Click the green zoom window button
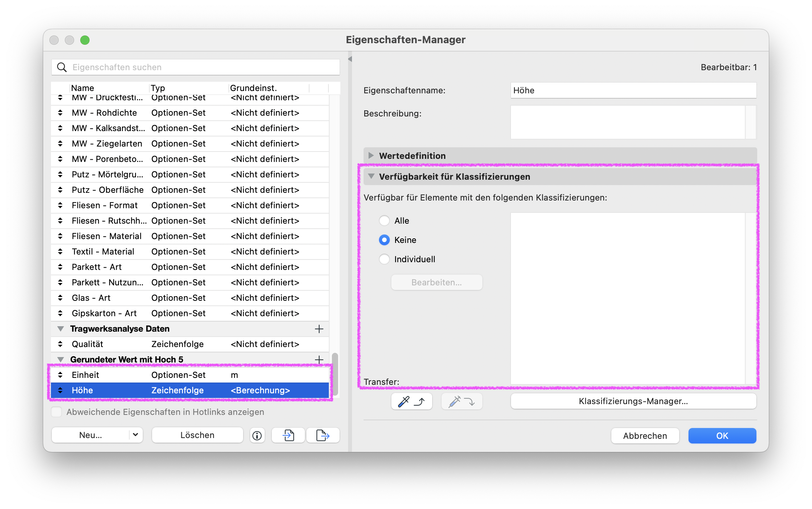Viewport: 812px width, 509px height. tap(85, 40)
